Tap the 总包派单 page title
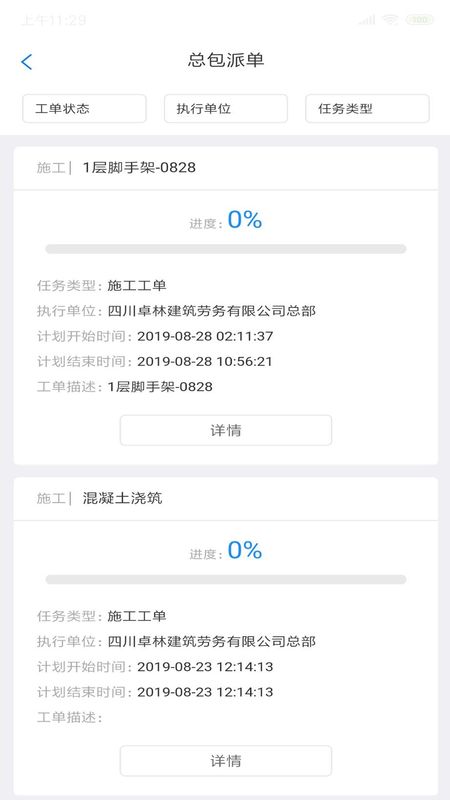 tap(226, 60)
